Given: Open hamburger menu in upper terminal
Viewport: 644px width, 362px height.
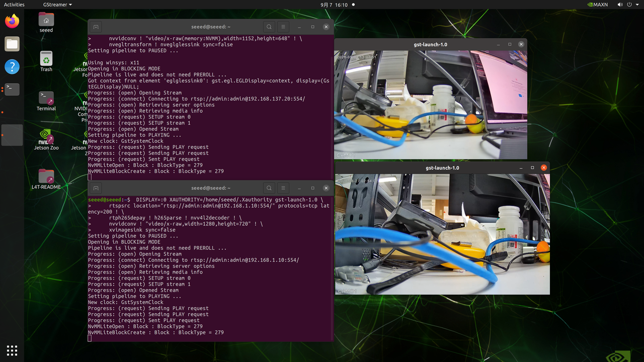Looking at the screenshot, I should pyautogui.click(x=283, y=27).
